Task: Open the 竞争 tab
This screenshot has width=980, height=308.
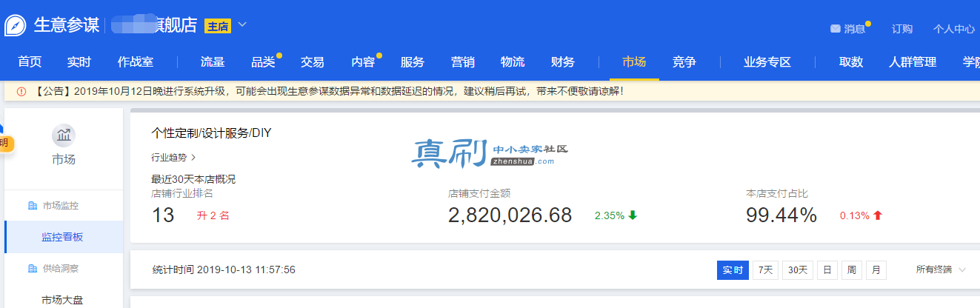Action: pos(684,62)
